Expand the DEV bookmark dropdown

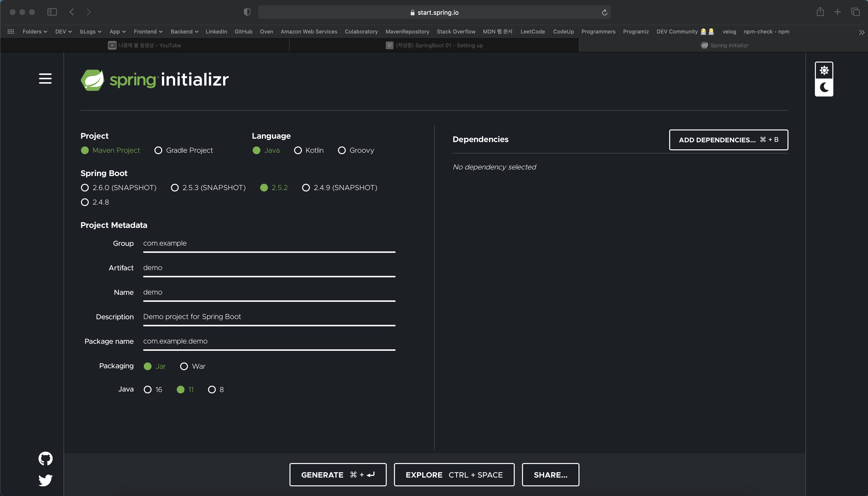pos(63,31)
